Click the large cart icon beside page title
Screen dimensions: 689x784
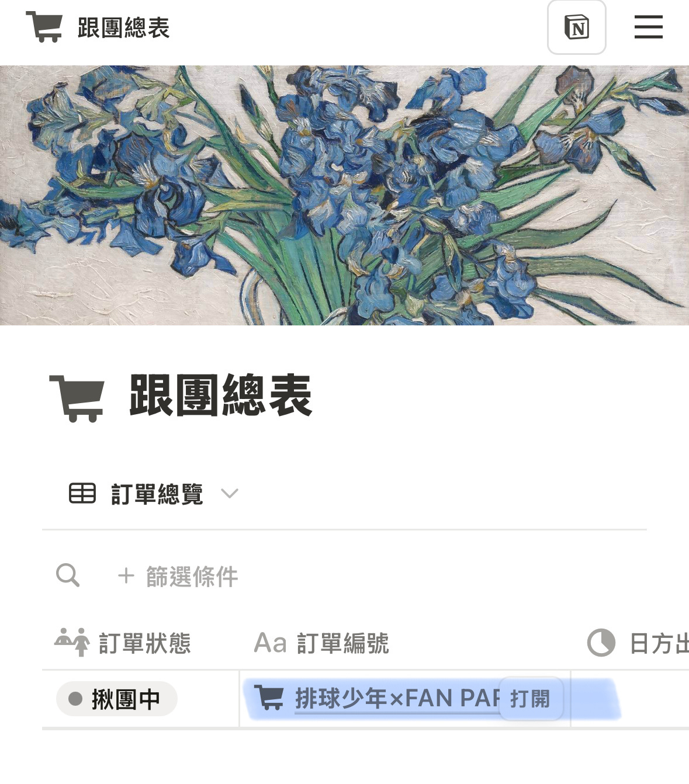pos(77,397)
